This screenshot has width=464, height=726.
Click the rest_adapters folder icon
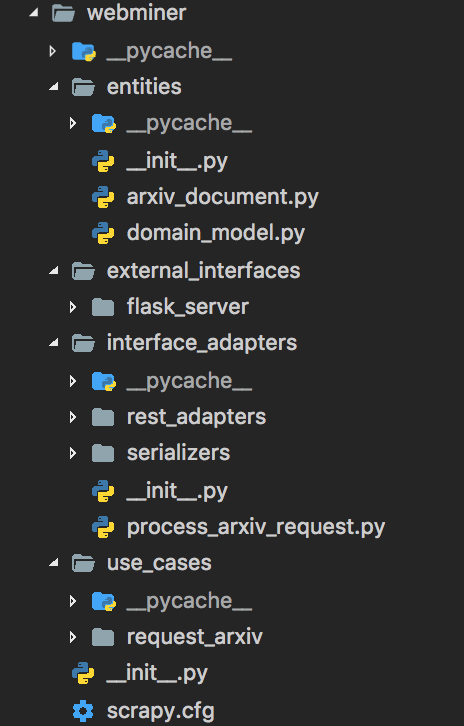[x=103, y=417]
